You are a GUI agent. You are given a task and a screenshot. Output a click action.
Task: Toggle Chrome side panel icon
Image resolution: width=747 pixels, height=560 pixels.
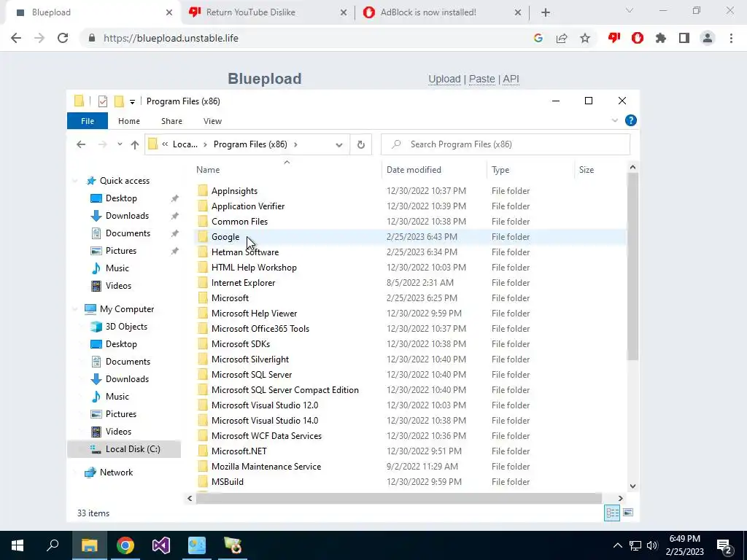(x=684, y=38)
